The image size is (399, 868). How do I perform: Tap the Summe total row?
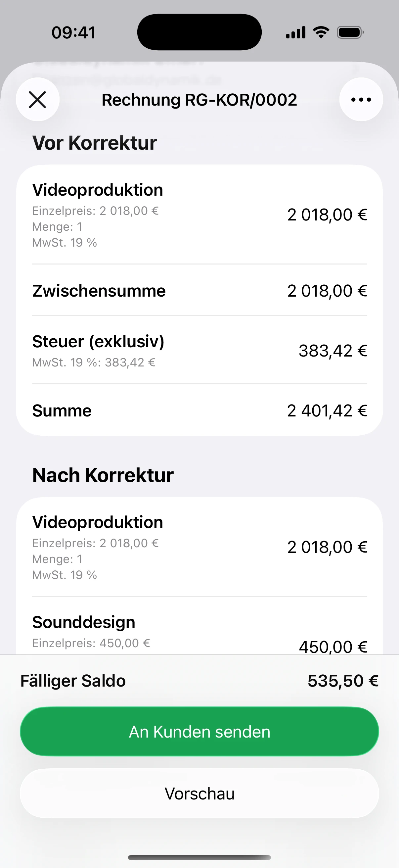pyautogui.click(x=199, y=411)
